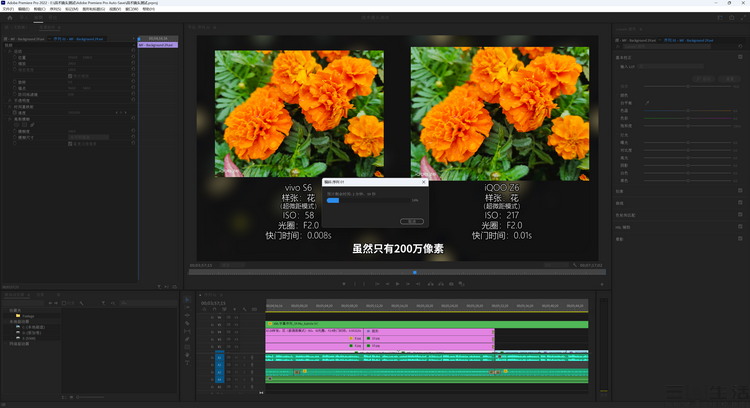
Task: Pick the white balance eyedropper in Lumetri
Action: coord(647,102)
